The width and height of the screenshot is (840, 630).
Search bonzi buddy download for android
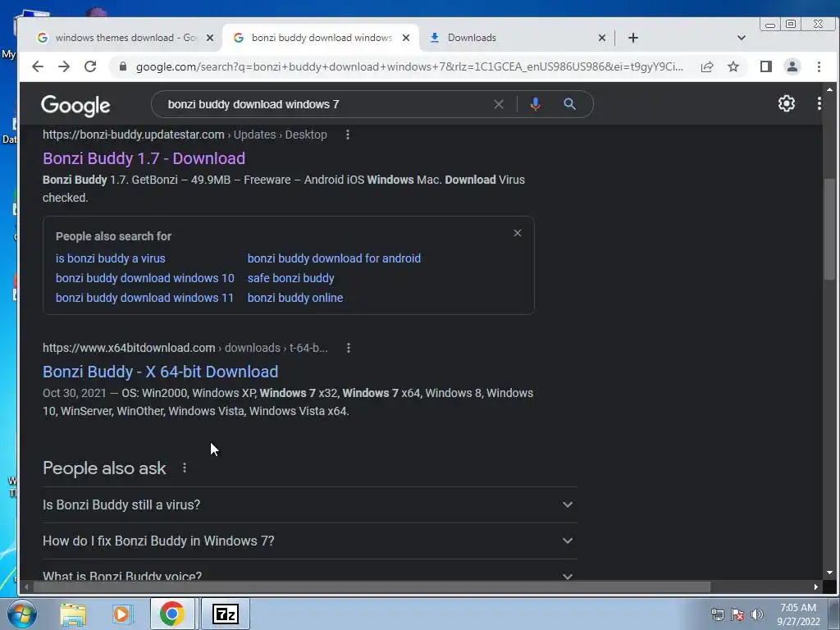coord(335,258)
